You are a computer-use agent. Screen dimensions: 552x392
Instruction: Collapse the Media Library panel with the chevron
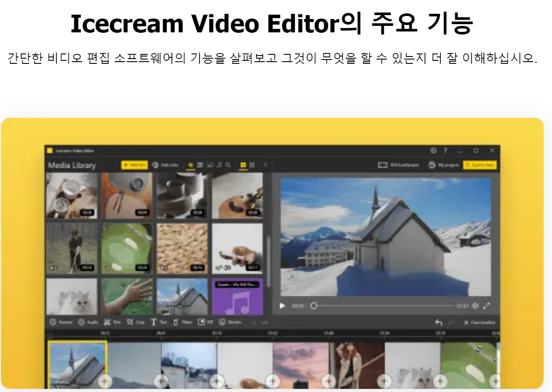(265, 165)
